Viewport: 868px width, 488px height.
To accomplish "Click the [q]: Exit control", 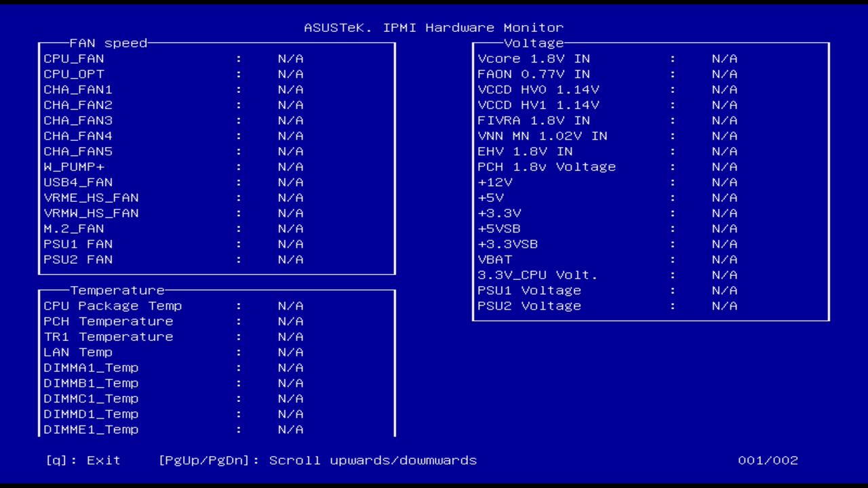I will coord(81,460).
